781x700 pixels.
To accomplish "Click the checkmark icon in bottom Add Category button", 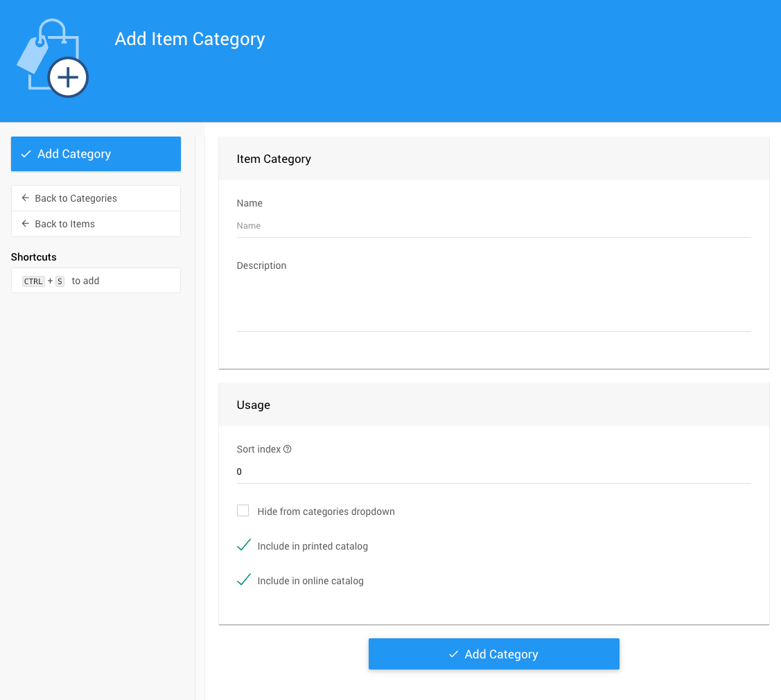I will click(453, 654).
